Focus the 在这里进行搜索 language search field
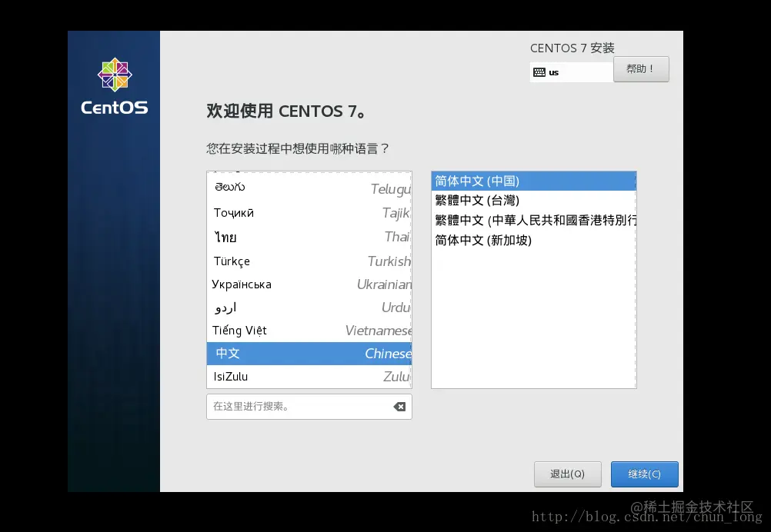Image resolution: width=771 pixels, height=532 pixels. pos(309,407)
